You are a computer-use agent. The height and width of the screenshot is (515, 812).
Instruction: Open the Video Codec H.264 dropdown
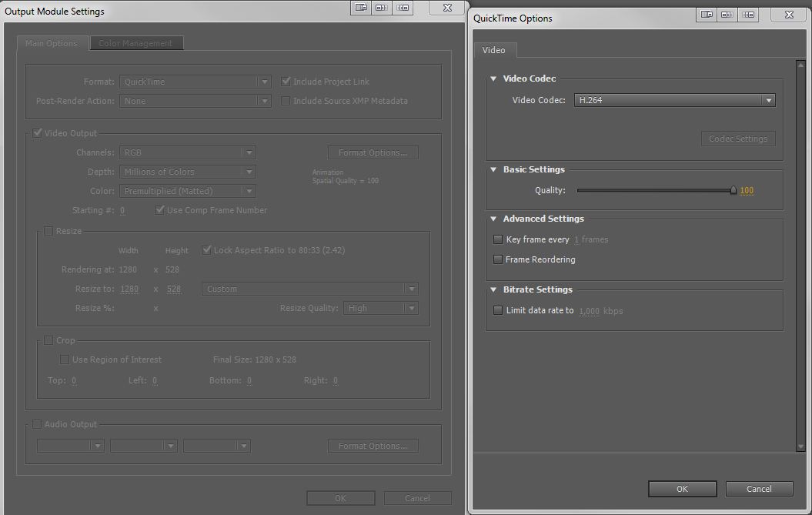674,100
